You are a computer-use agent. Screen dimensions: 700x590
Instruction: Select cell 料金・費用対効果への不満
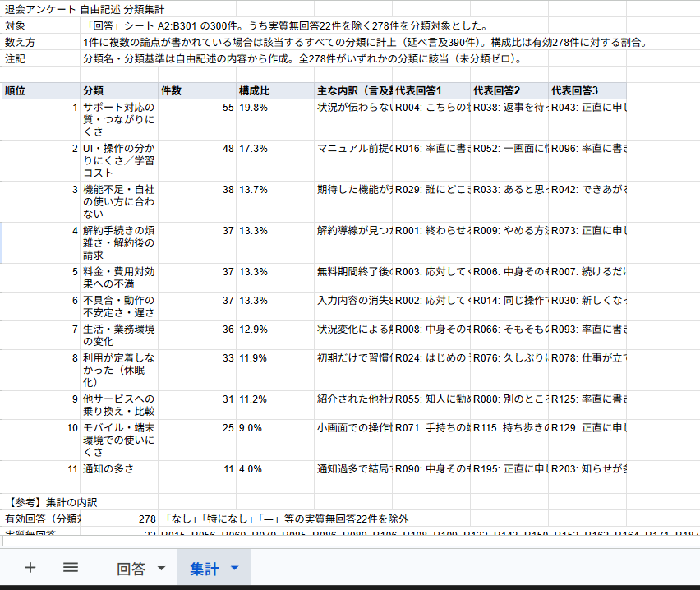pyautogui.click(x=119, y=278)
